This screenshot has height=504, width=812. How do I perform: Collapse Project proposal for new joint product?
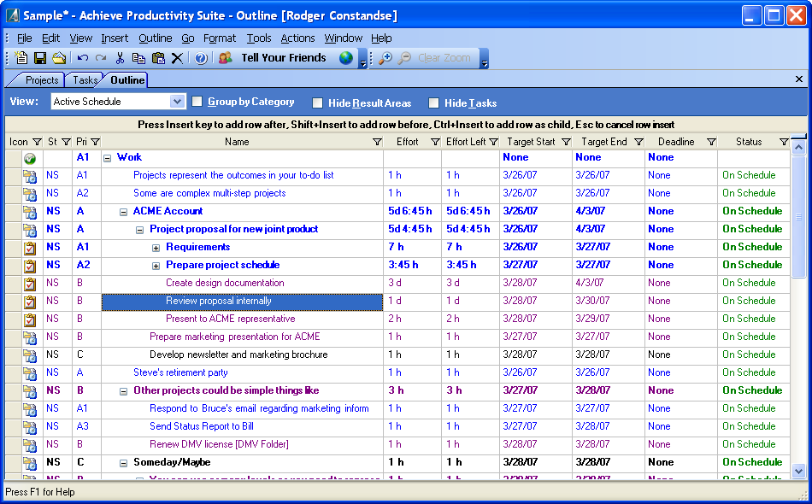(x=139, y=230)
